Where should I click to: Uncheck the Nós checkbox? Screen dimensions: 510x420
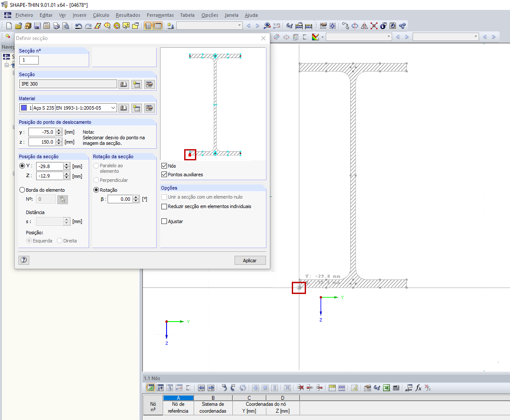pyautogui.click(x=164, y=166)
